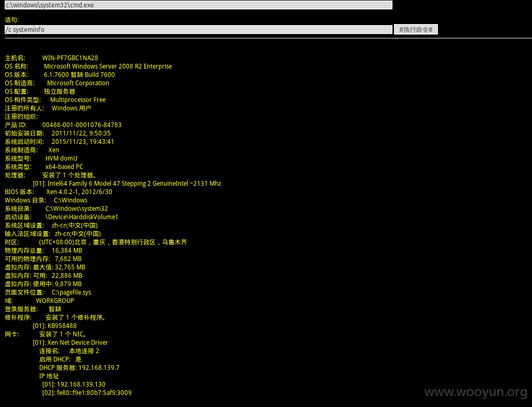Click x64-based PC system type
This screenshot has width=532, height=407.
point(64,167)
